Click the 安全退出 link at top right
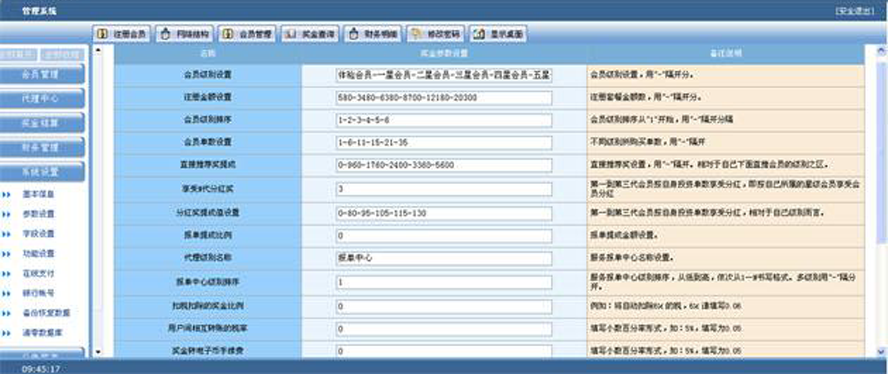This screenshot has width=888, height=374. coord(855,11)
